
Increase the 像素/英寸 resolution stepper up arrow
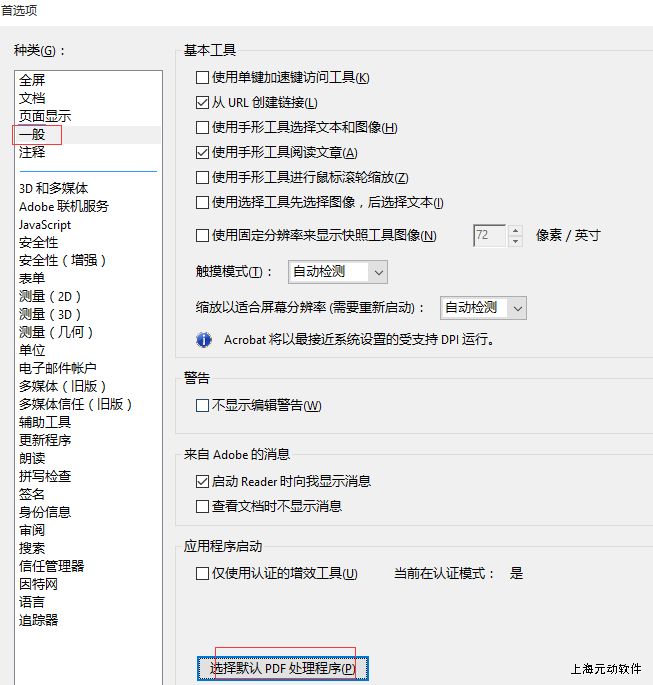tap(515, 231)
